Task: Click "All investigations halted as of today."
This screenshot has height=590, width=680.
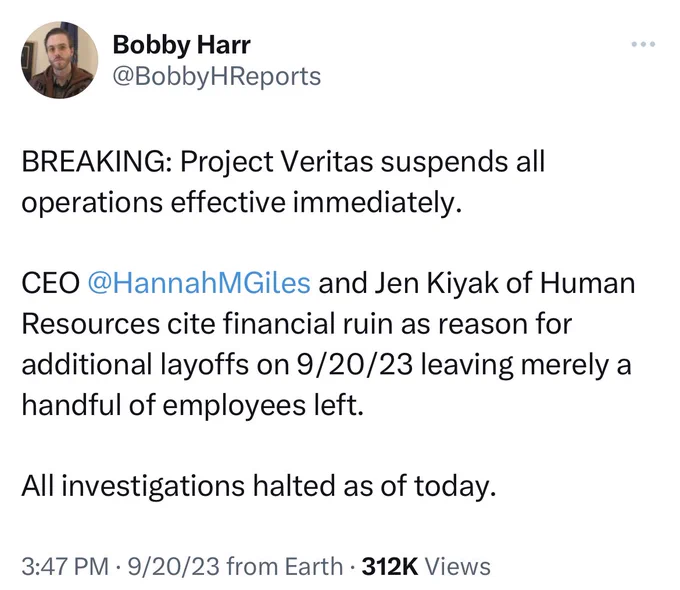Action: click(259, 486)
